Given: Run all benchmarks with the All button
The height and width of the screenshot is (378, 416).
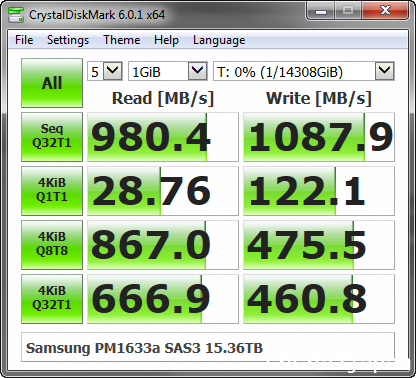Looking at the screenshot, I should [52, 83].
